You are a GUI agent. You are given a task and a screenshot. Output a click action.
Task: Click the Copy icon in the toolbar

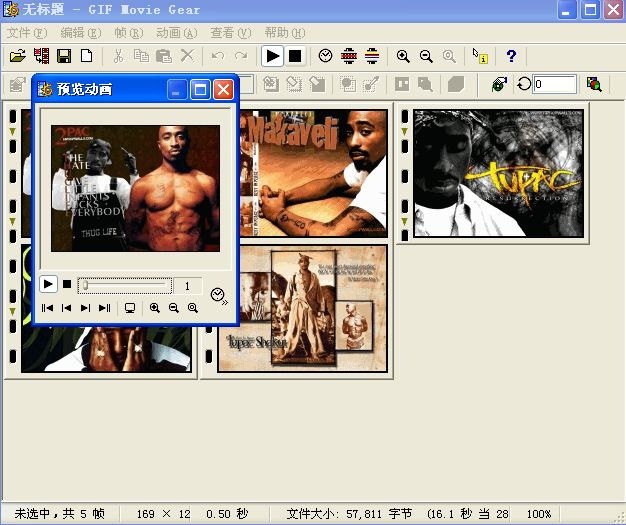pos(141,56)
